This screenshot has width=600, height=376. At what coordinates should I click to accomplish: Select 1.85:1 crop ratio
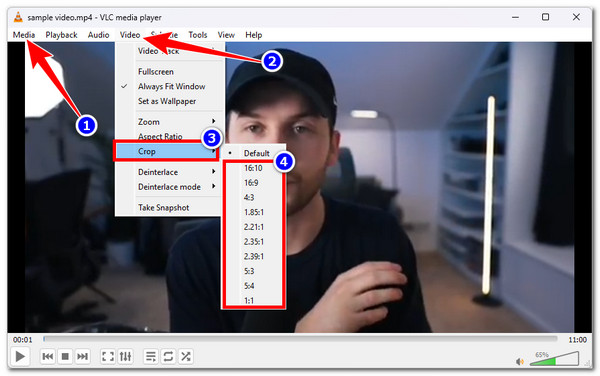[254, 212]
